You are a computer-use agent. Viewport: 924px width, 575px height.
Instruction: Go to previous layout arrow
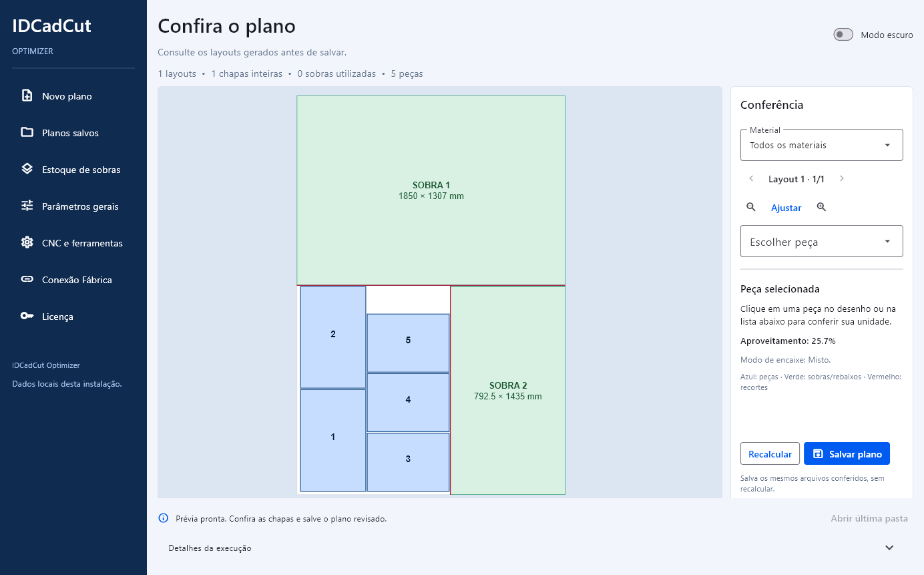tap(751, 178)
